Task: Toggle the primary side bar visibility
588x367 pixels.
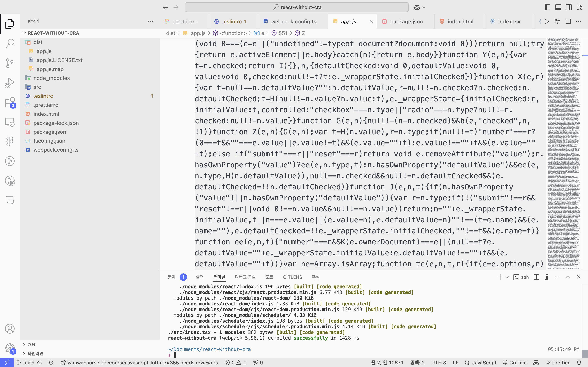Action: 547,7
